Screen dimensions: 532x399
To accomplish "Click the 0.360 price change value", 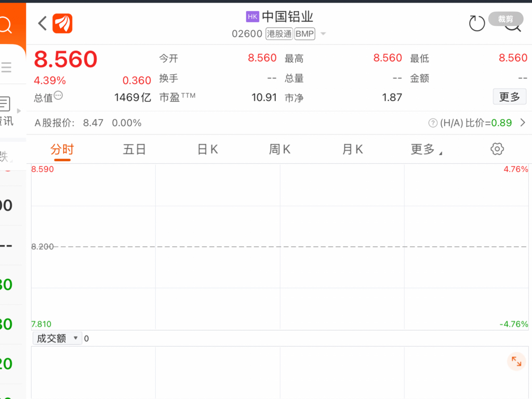I will (137, 81).
